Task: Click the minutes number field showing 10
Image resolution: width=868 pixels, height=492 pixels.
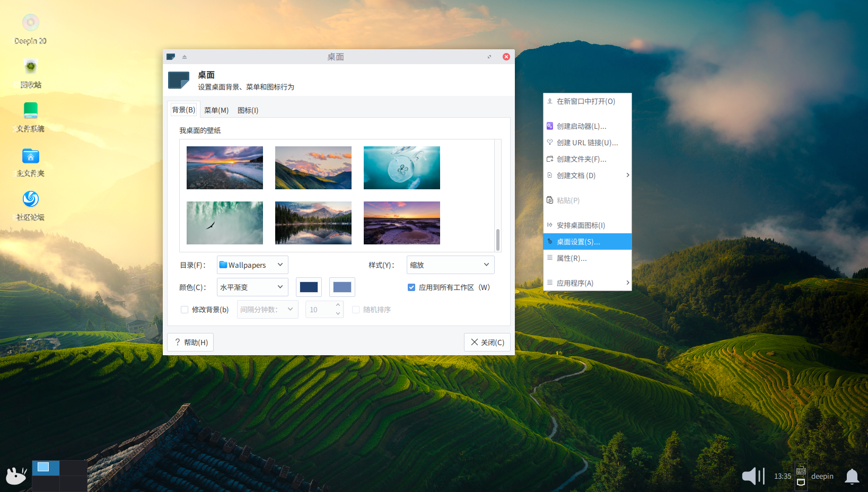Action: click(320, 310)
